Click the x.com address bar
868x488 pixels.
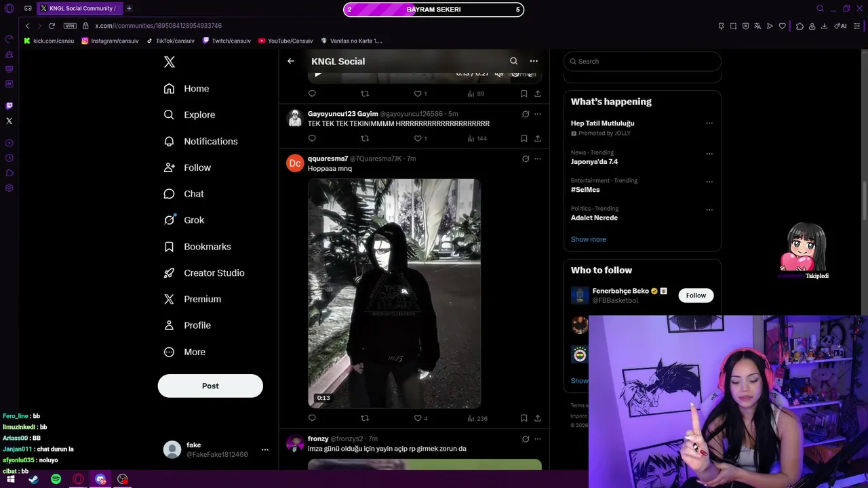(x=159, y=26)
